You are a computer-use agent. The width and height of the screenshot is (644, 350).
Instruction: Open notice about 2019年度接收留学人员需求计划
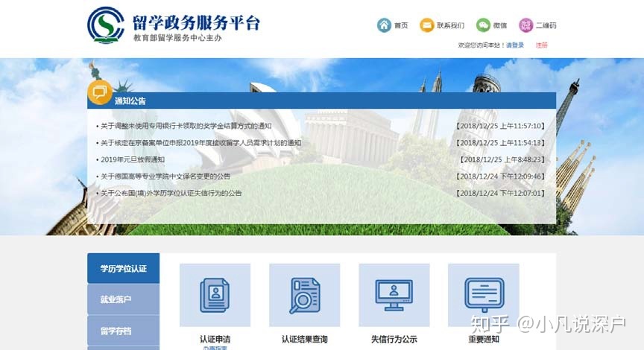click(x=201, y=143)
